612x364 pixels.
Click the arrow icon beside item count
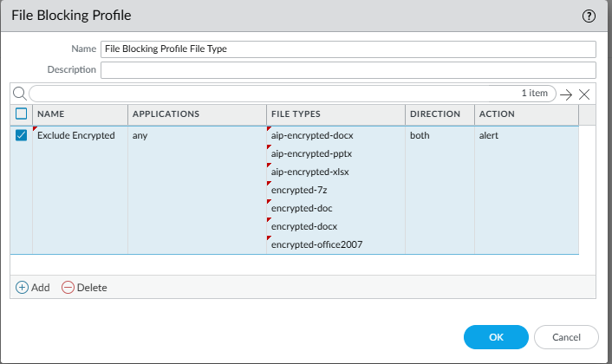[565, 94]
